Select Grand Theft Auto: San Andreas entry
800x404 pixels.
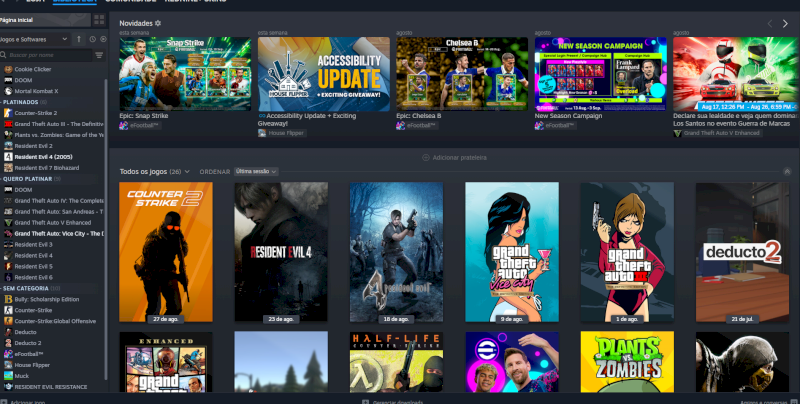[52, 212]
